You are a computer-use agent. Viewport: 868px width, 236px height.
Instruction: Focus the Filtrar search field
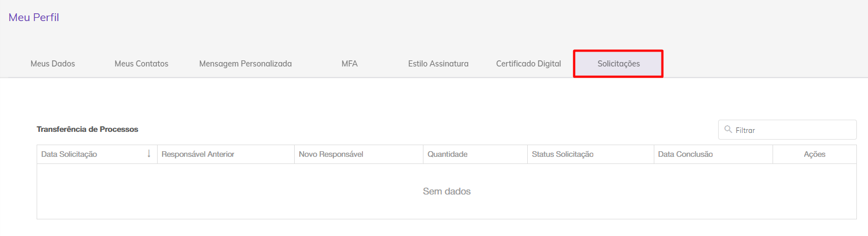pos(788,130)
